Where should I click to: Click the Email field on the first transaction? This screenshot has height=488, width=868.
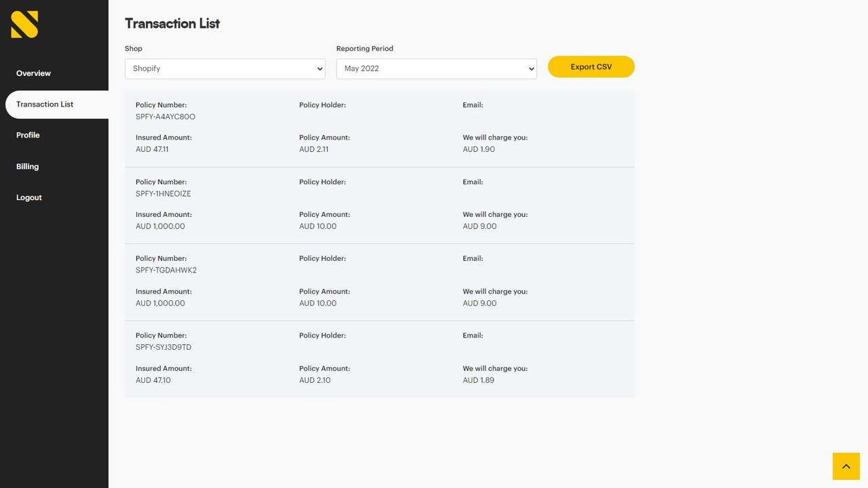[473, 105]
